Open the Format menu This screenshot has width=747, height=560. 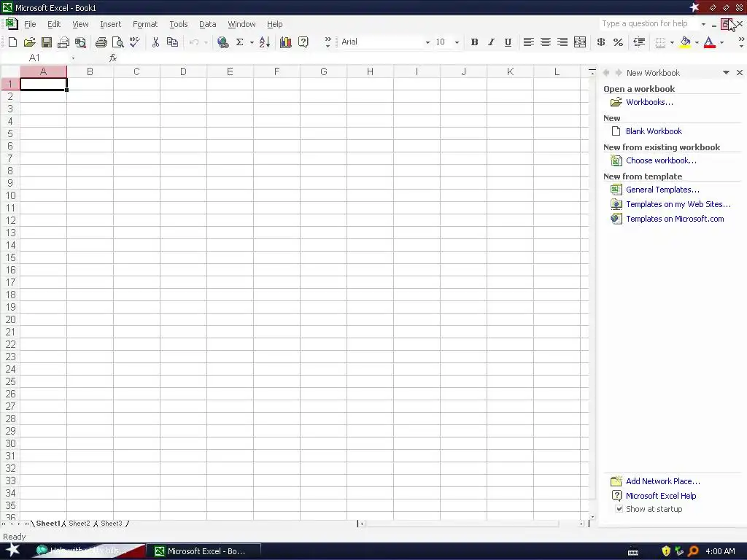pyautogui.click(x=145, y=24)
